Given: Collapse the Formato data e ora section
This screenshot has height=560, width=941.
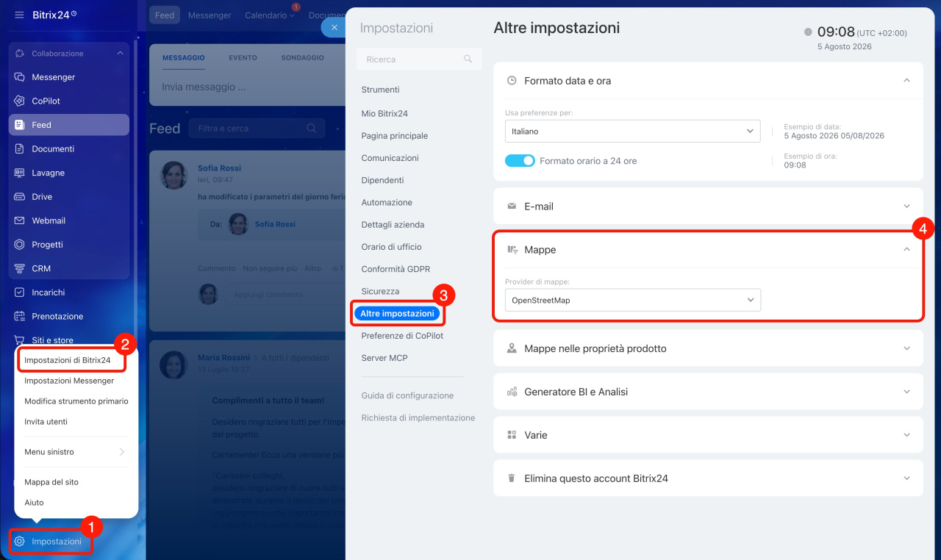Looking at the screenshot, I should click(906, 81).
